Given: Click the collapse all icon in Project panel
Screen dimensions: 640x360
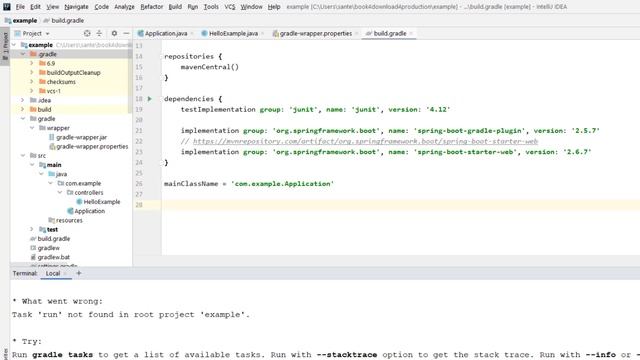Looking at the screenshot, I should point(99,33).
